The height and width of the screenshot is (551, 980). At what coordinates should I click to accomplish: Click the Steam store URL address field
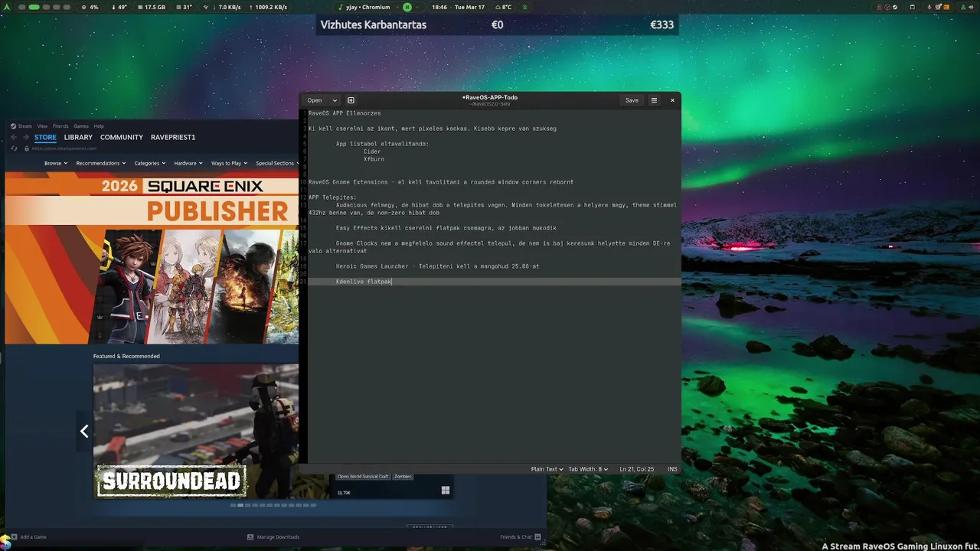click(x=64, y=148)
